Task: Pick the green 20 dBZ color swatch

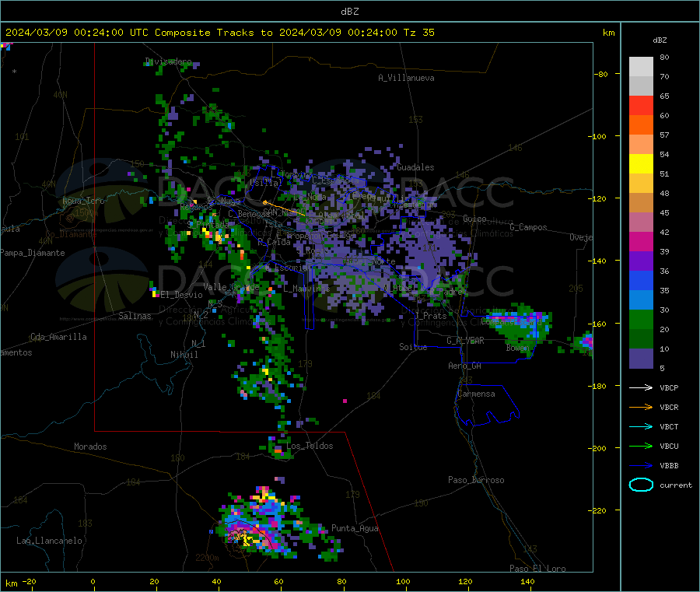Action: coord(641,319)
